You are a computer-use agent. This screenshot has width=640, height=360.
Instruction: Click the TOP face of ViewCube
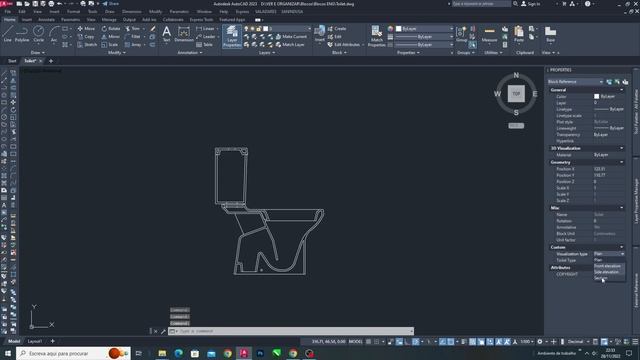tap(516, 93)
